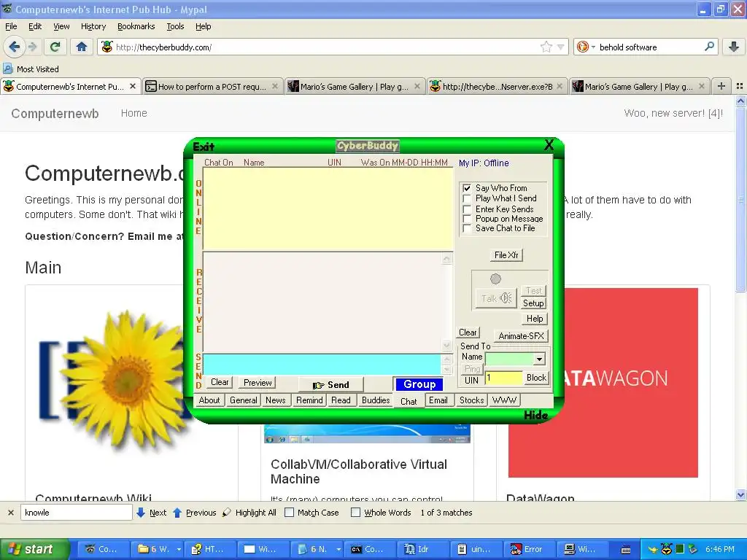Viewport: 747px width, 560px height.
Task: Click the Animate-SFX button
Action: (x=521, y=335)
